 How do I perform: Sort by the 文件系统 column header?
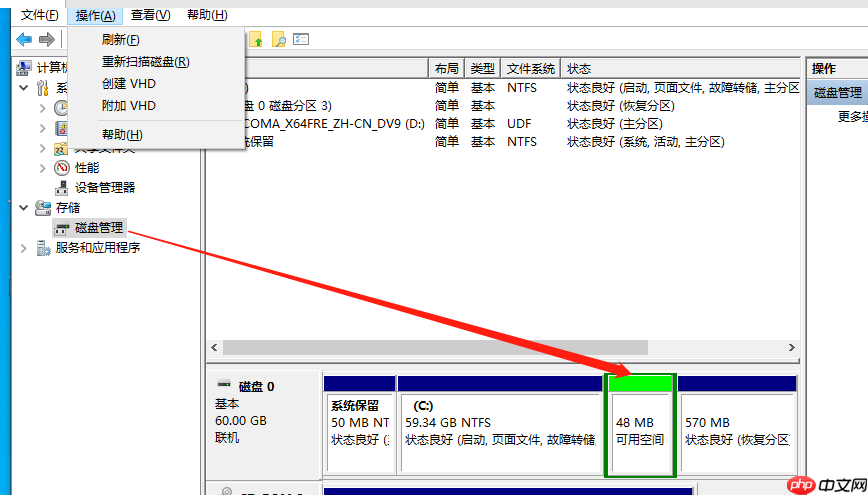(531, 69)
